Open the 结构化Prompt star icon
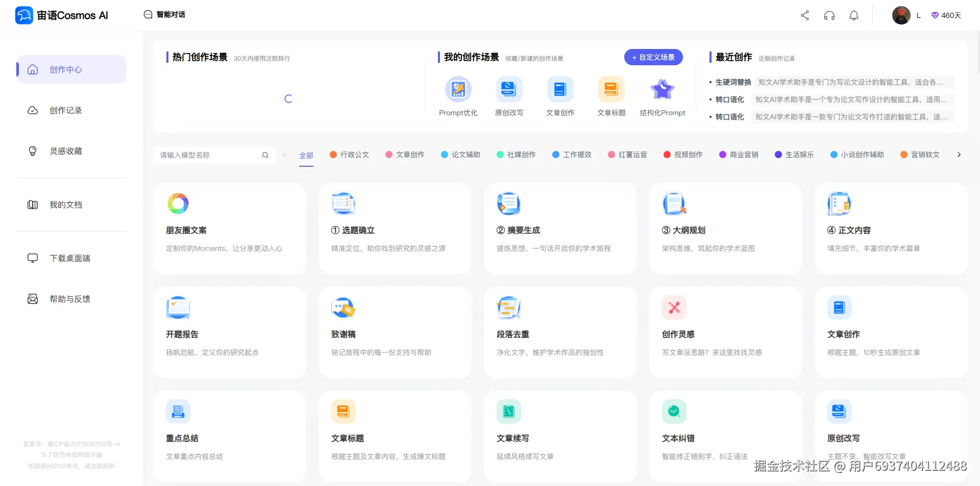Image resolution: width=980 pixels, height=486 pixels. point(663,89)
